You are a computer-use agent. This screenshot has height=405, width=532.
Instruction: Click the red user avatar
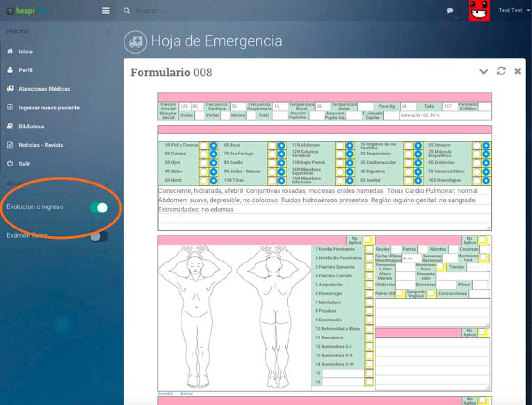coord(478,10)
